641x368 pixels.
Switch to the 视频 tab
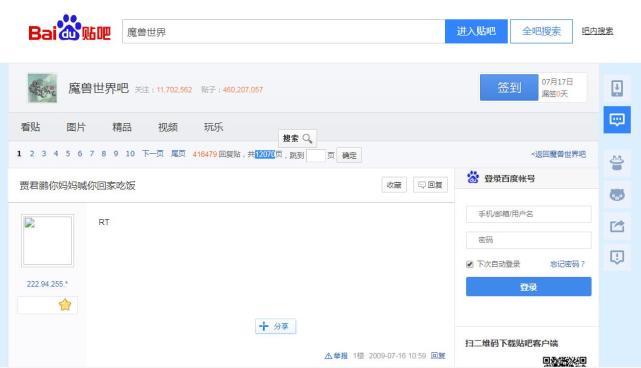click(x=168, y=127)
